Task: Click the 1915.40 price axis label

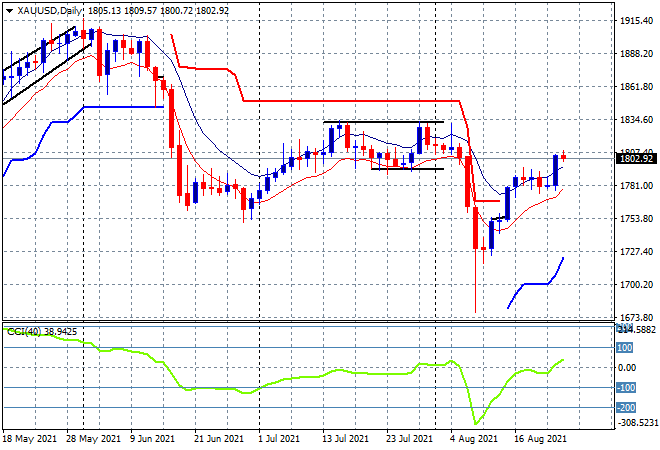Action: coord(636,21)
